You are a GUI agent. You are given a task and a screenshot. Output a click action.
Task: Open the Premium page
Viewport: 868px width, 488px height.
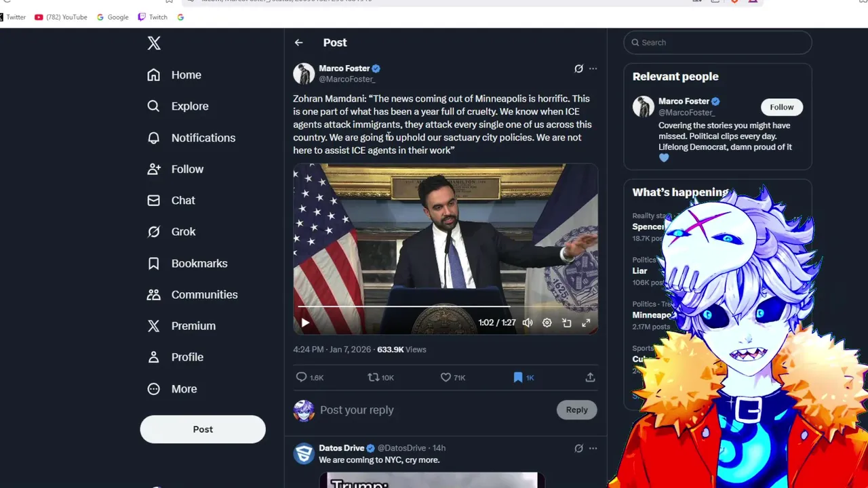(x=181, y=326)
